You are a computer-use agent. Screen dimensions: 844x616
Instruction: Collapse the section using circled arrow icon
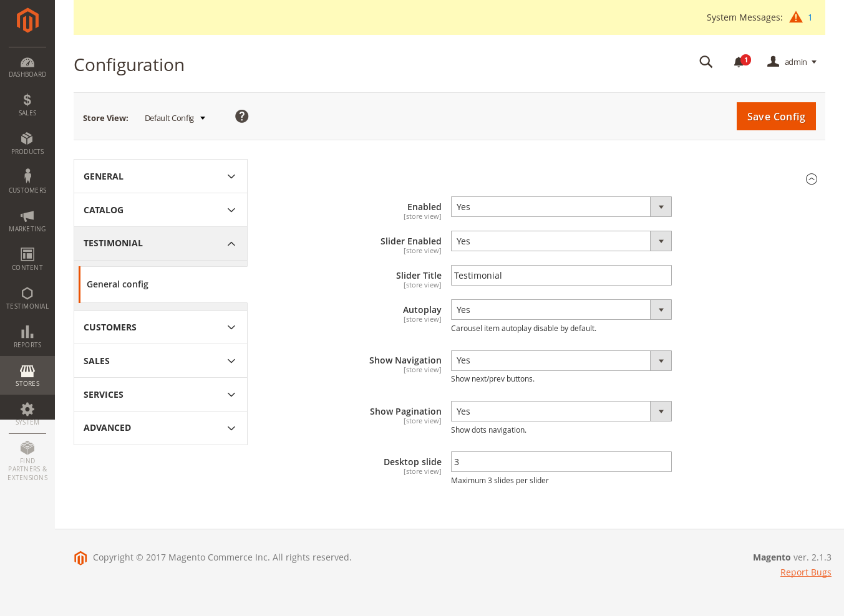(x=812, y=179)
